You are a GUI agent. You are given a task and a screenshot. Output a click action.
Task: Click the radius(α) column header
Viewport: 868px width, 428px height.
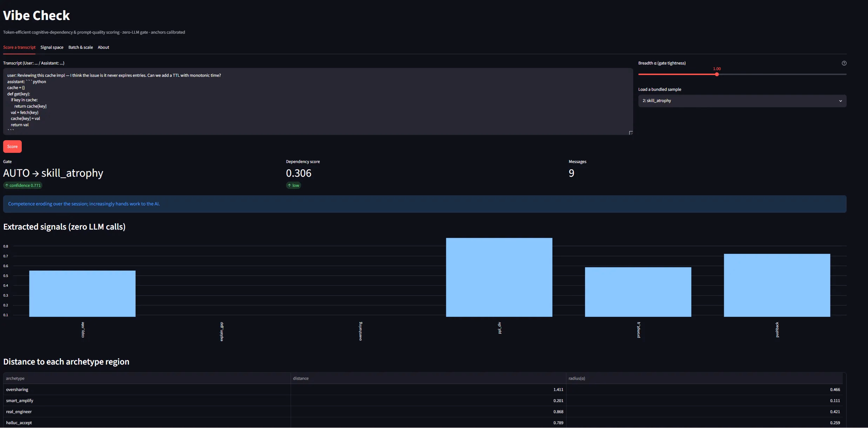[x=704, y=378]
